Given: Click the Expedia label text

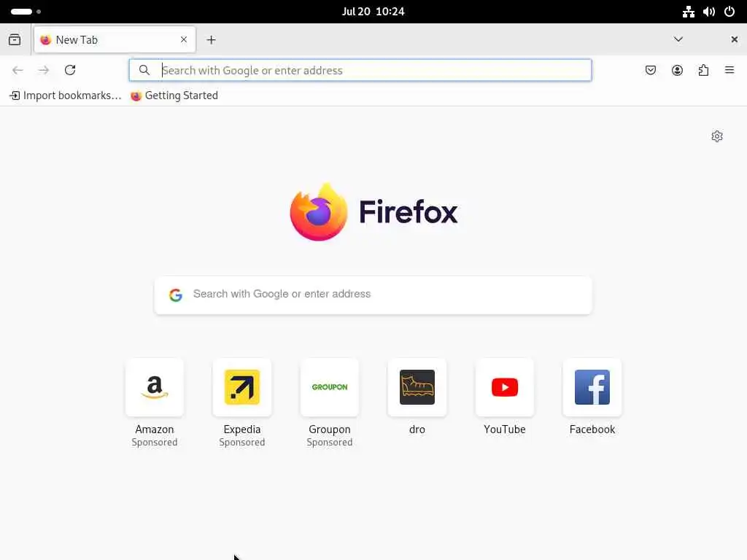Looking at the screenshot, I should point(242,429).
